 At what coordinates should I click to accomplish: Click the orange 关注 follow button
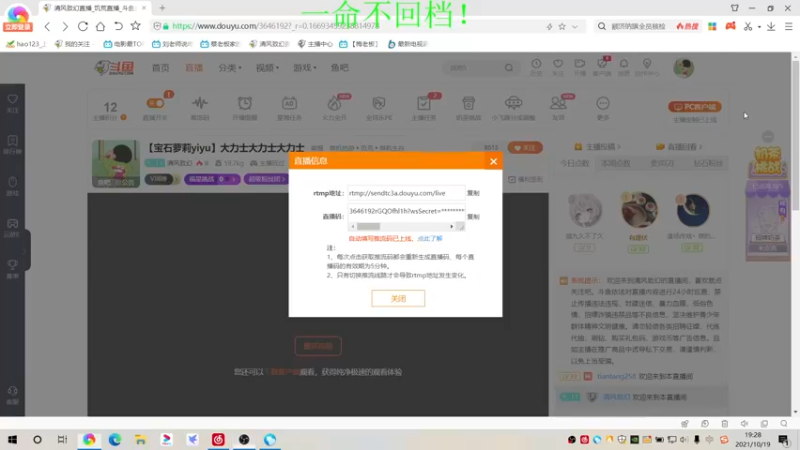click(525, 148)
